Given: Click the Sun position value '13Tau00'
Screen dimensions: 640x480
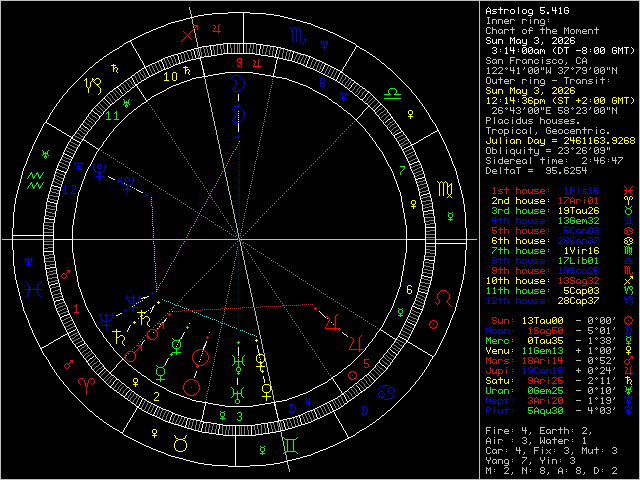Looking at the screenshot, I should point(542,321).
